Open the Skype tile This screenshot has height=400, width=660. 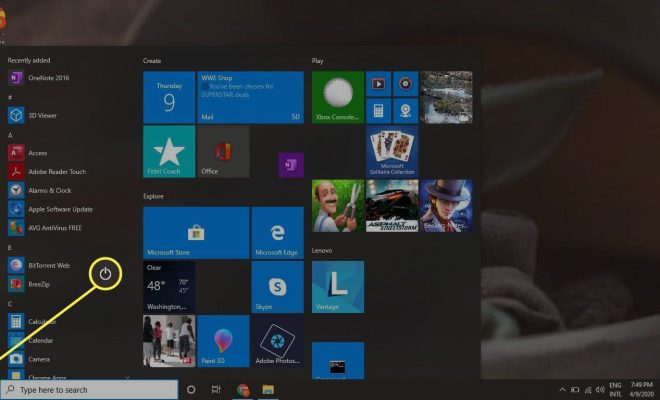[x=278, y=287]
